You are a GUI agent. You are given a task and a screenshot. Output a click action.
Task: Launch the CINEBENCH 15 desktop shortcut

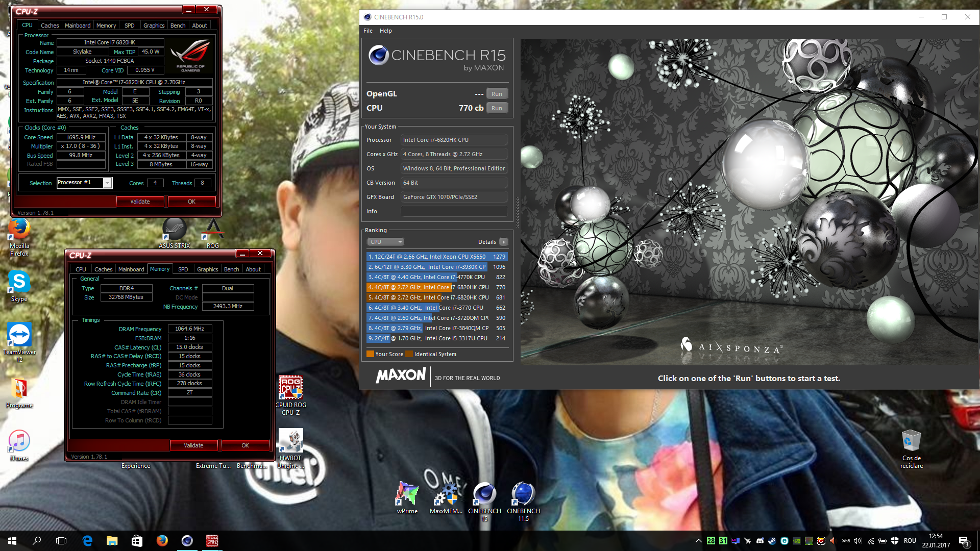click(x=484, y=502)
